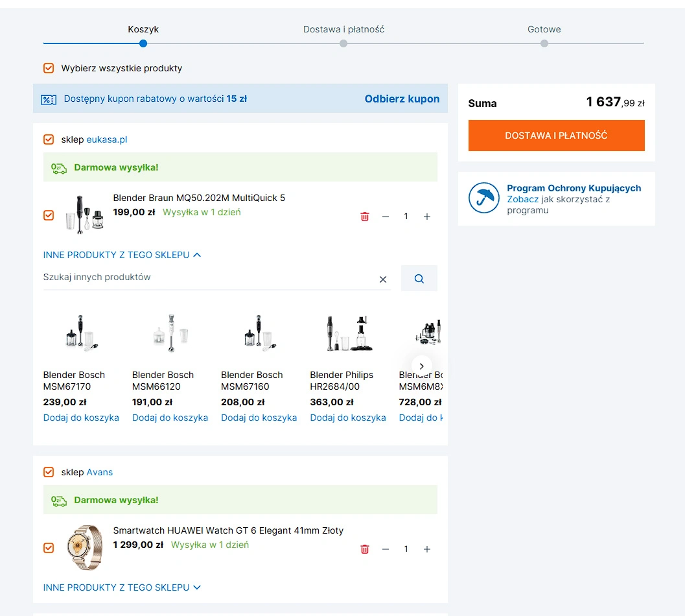This screenshot has height=616, width=685.
Task: Expand Avans 'Inne produkty z tego sklepu'
Action: point(122,587)
